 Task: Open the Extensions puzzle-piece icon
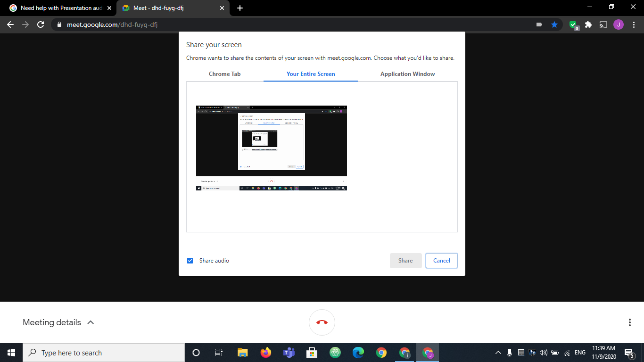pos(588,24)
